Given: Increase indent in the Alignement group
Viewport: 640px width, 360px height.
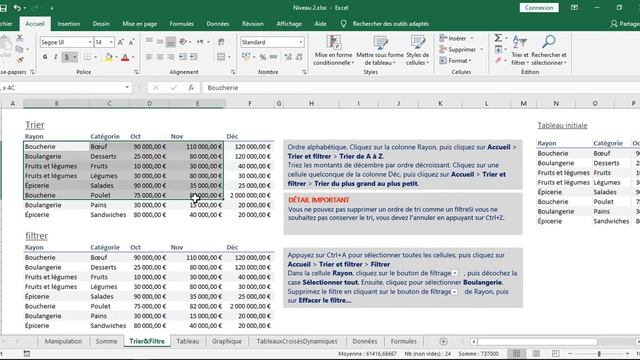Looking at the screenshot, I should coord(193,57).
